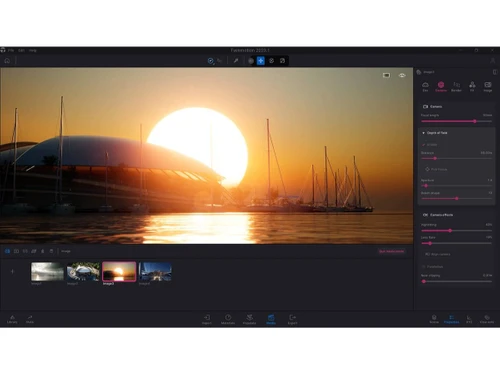This screenshot has width=500, height=375.
Task: Toggle the viewport fullscreen monitor icon
Action: pyautogui.click(x=386, y=75)
